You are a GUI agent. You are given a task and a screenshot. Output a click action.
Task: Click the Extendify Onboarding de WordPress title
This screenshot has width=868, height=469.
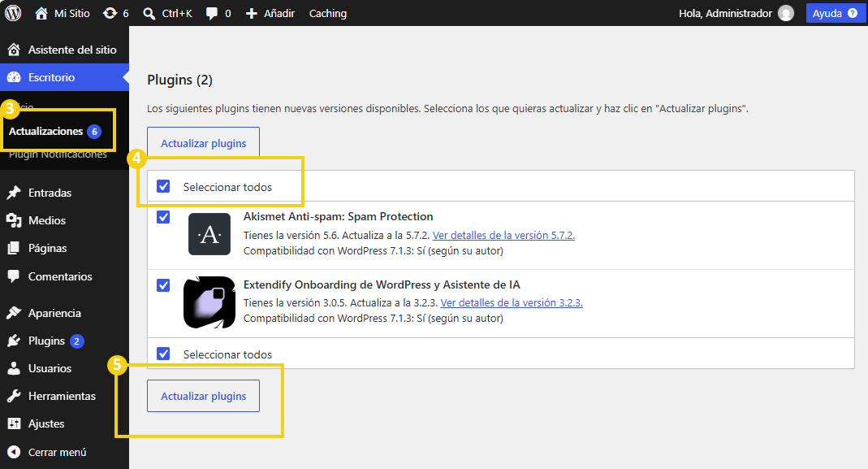click(x=382, y=285)
